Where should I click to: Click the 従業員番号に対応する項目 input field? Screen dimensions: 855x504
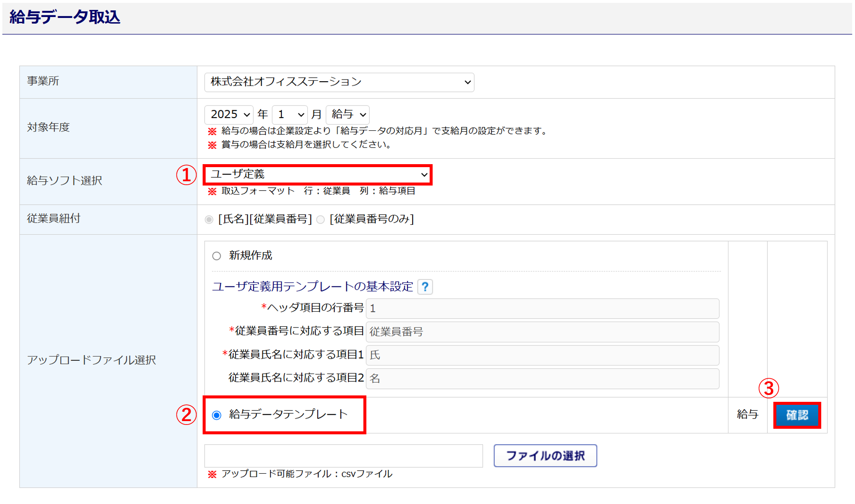click(542, 332)
